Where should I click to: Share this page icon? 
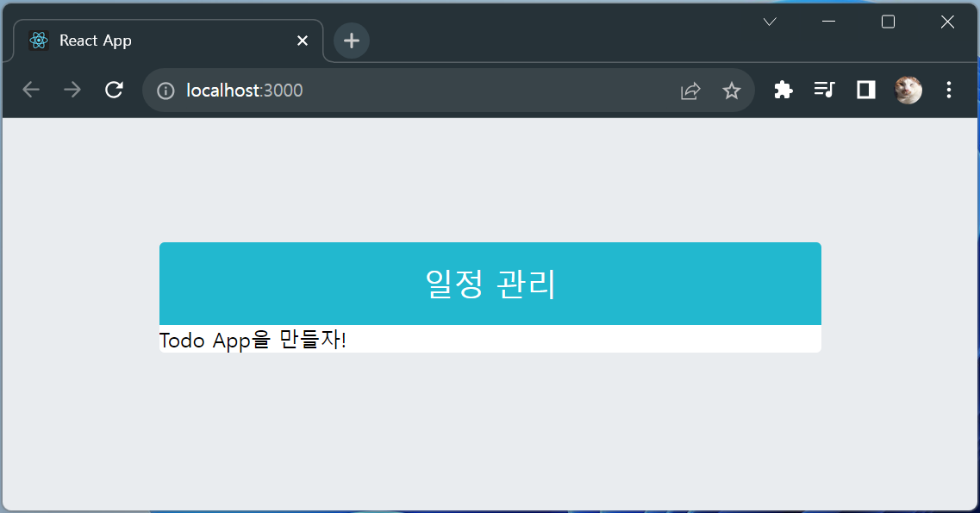tap(690, 91)
